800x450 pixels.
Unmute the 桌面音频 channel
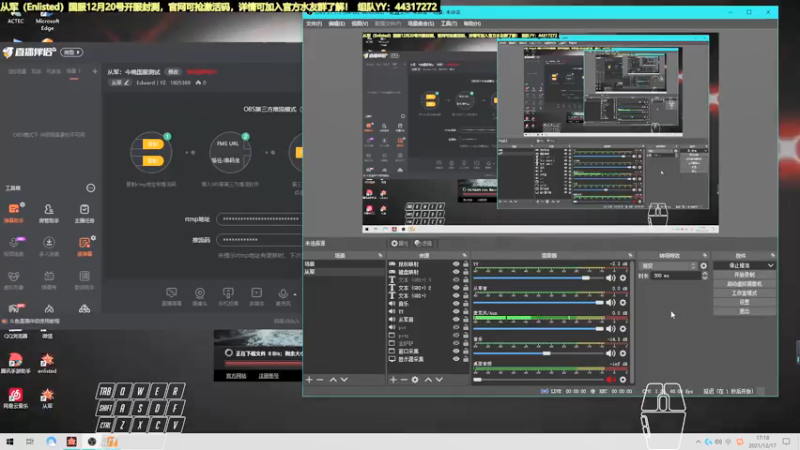pos(611,380)
